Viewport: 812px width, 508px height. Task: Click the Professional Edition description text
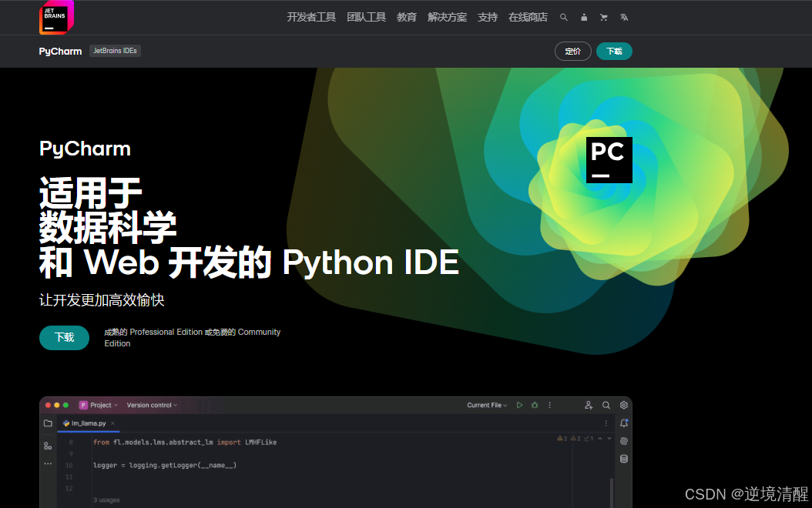point(192,338)
